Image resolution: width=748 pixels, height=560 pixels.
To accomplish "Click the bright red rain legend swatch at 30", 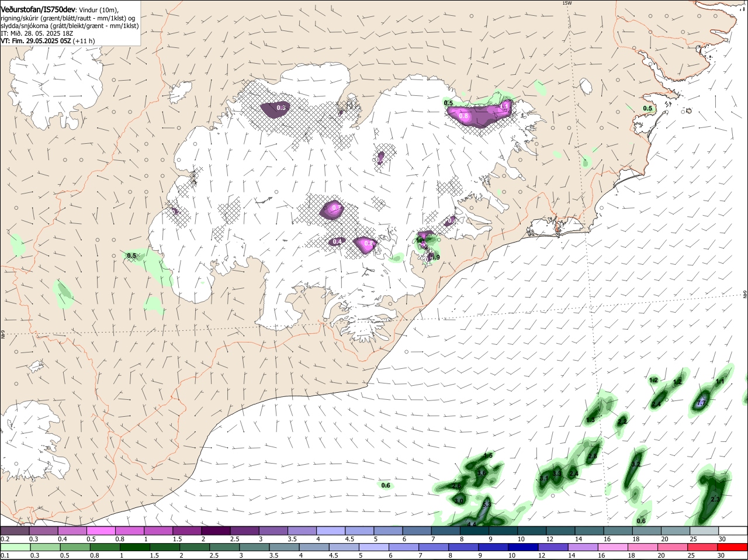I will coord(733,547).
